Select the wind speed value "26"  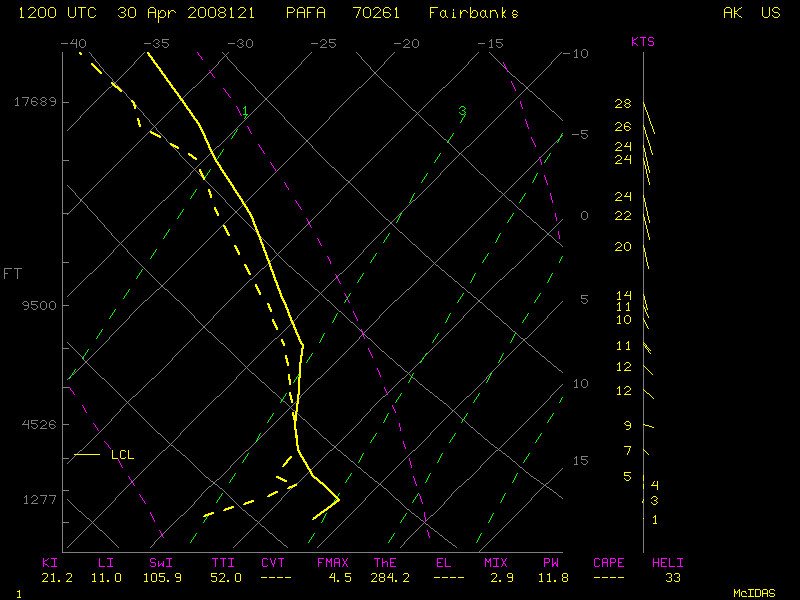(x=623, y=127)
